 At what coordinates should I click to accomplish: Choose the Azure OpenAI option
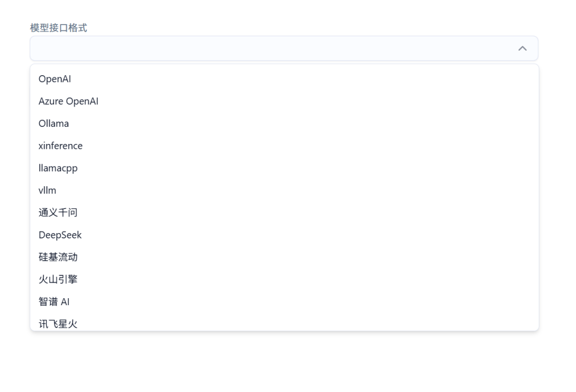click(68, 101)
